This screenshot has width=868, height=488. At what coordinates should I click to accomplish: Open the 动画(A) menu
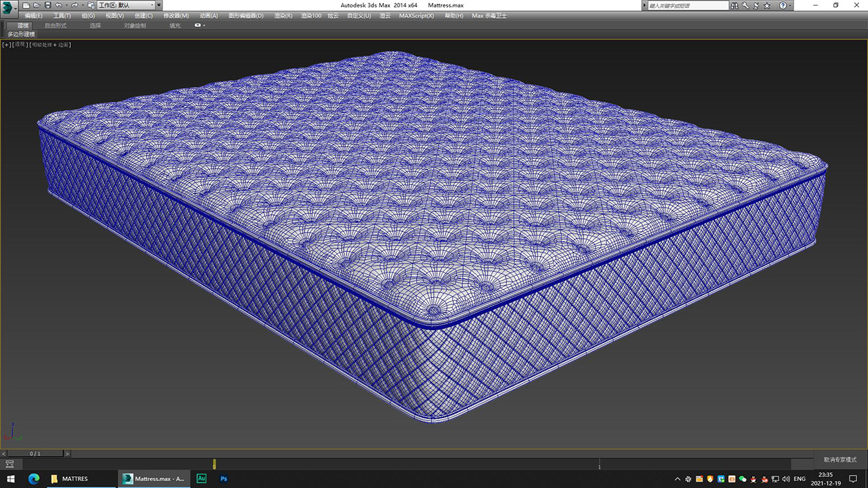click(209, 16)
